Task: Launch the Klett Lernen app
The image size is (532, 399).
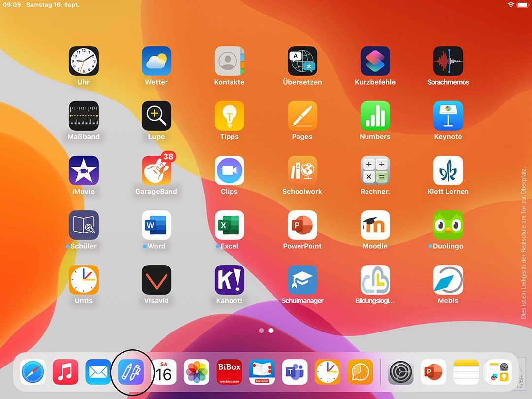Action: tap(448, 170)
